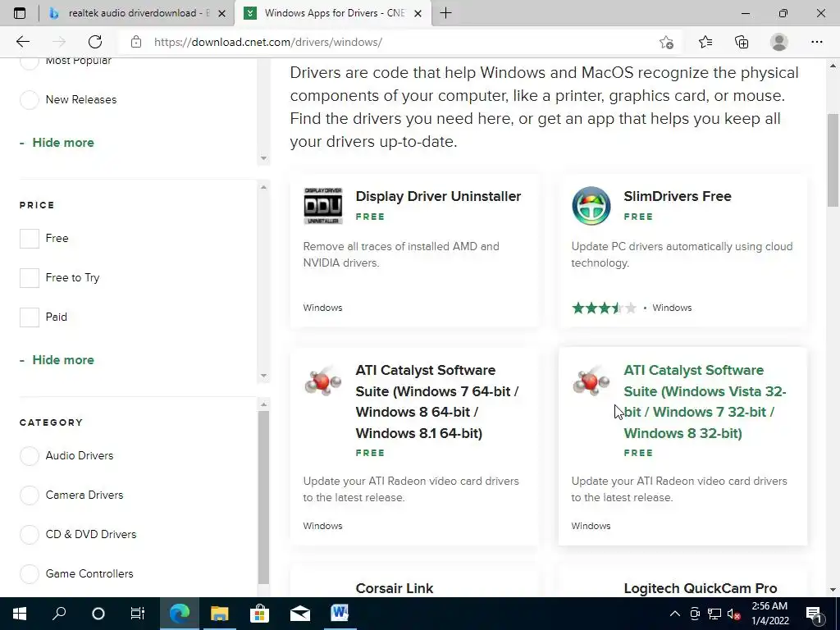The width and height of the screenshot is (840, 630).
Task: Click the padlock site info icon
Action: [136, 42]
